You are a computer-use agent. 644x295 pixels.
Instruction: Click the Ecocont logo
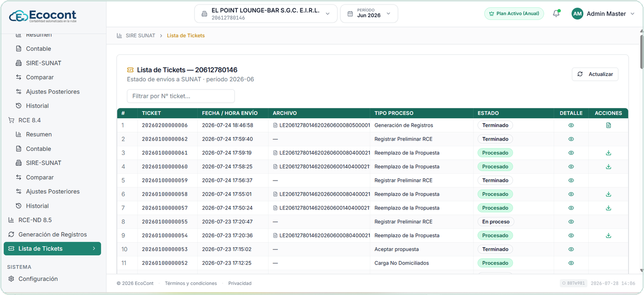[x=43, y=16]
